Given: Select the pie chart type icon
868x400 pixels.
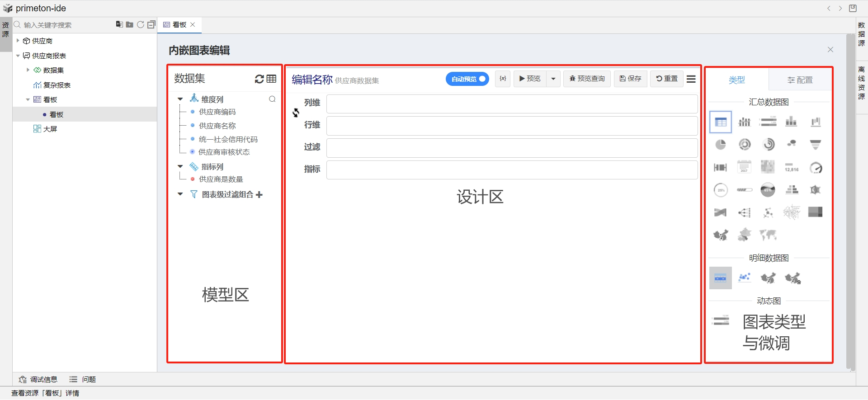Looking at the screenshot, I should (x=721, y=145).
